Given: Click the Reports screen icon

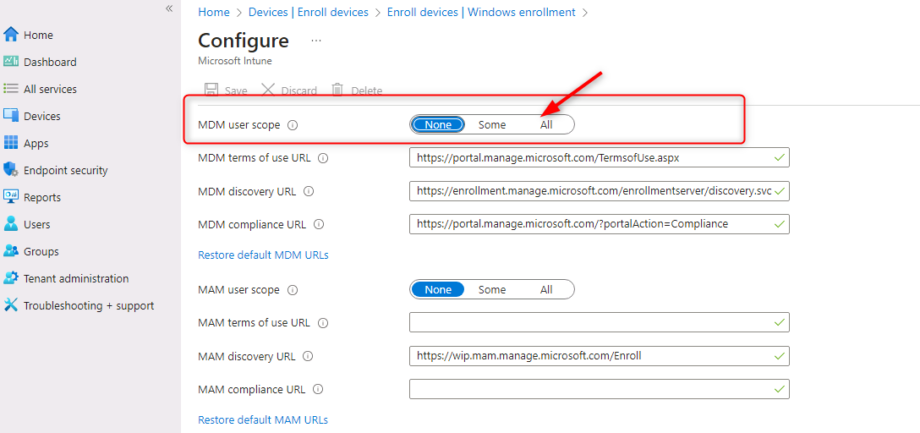Looking at the screenshot, I should pyautogui.click(x=11, y=197).
